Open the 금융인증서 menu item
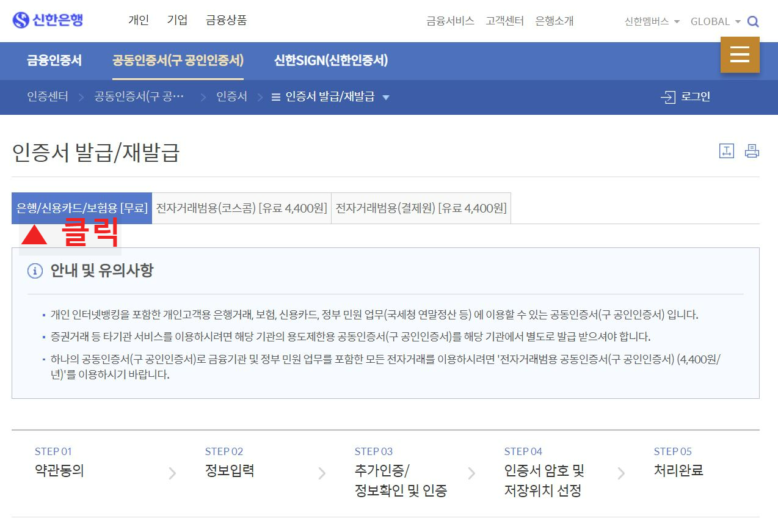This screenshot has width=778, height=532. pyautogui.click(x=53, y=60)
